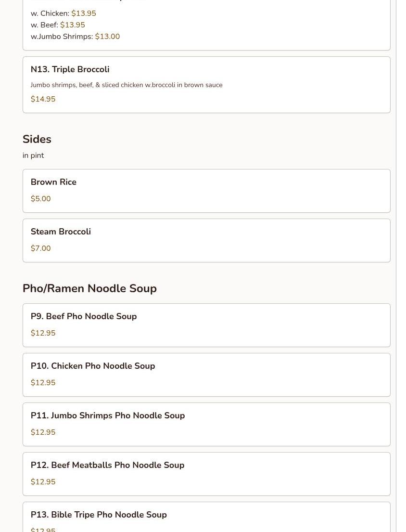Open P12. Beef Meatballs Pho Noodle Soup

coord(107,465)
